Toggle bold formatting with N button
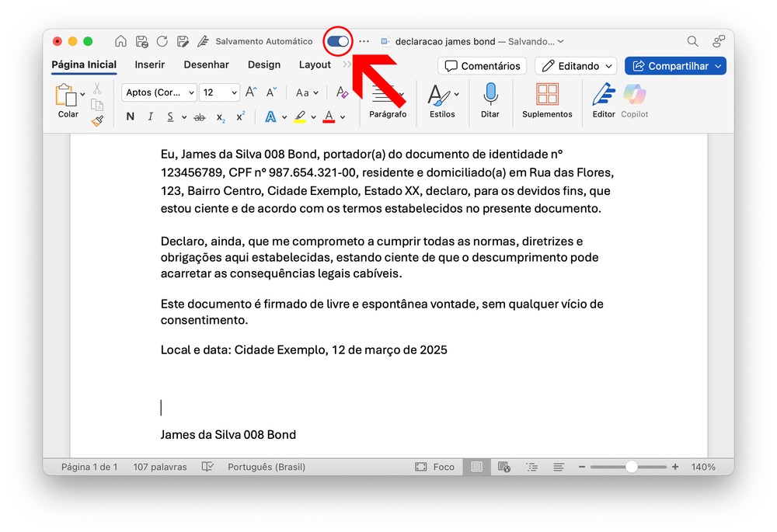This screenshot has width=777, height=532. click(x=130, y=117)
